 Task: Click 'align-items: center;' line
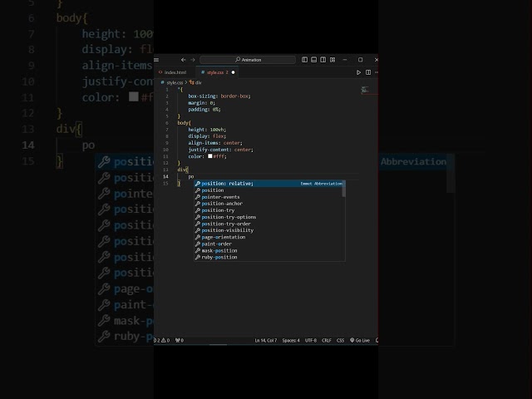tap(215, 143)
